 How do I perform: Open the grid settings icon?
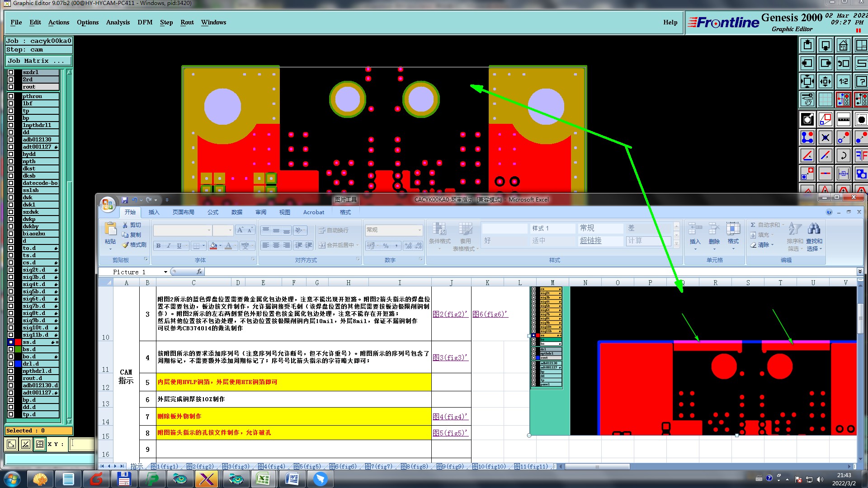pos(825,99)
